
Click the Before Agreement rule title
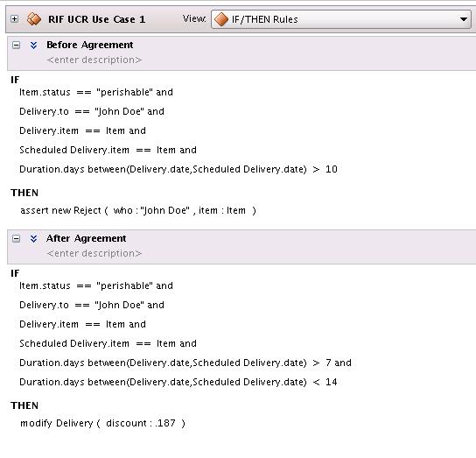pos(90,45)
